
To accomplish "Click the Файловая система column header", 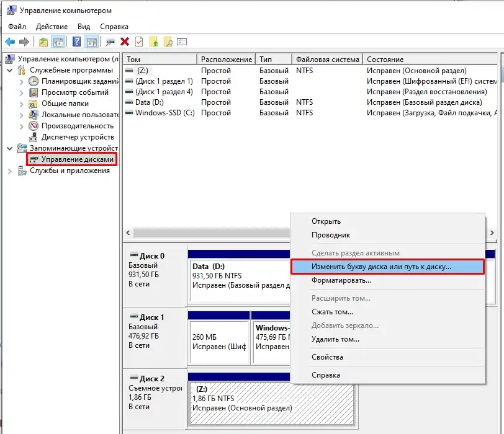I will (327, 60).
